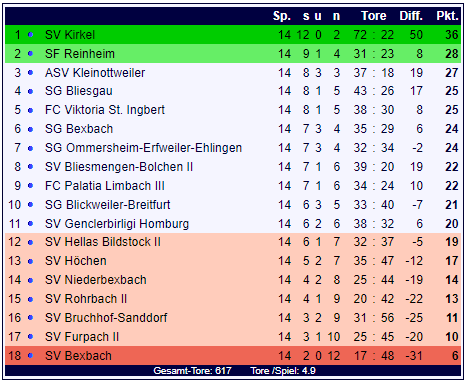Screen dimensions: 466x382
Task: Click SV Kirkel's 36 points value
Action: tap(452, 35)
